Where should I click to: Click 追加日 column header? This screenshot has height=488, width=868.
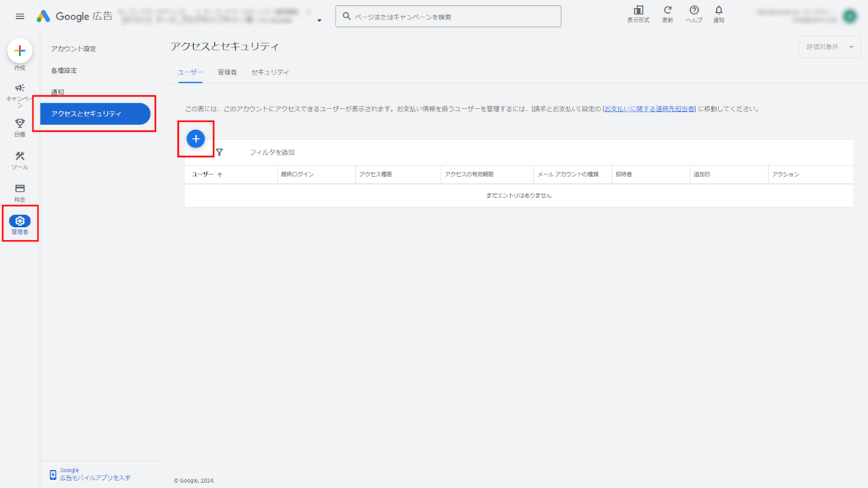coord(702,174)
